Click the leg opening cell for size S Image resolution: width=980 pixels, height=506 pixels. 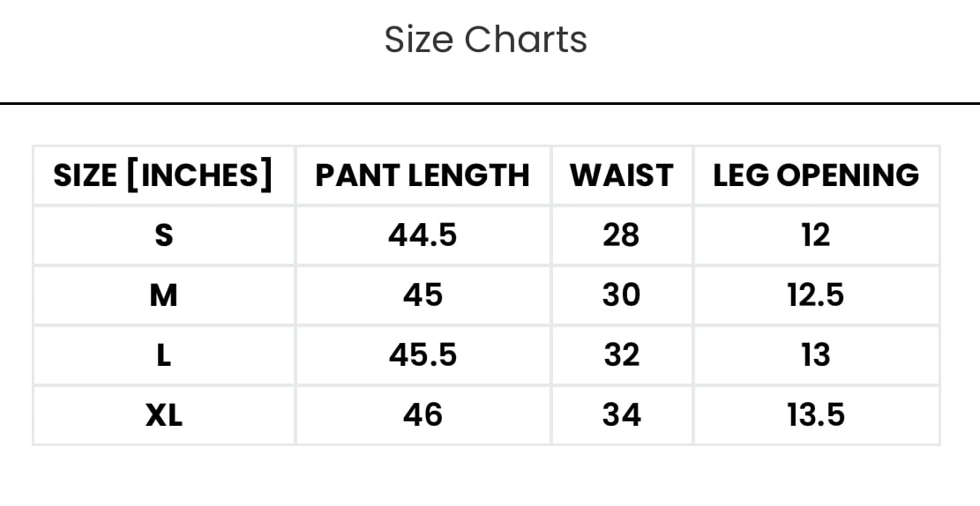click(816, 235)
